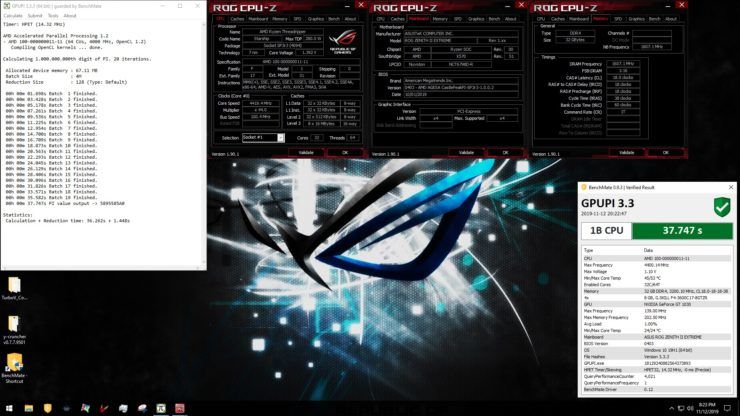Click the Cores value field in CPU-Z
Viewport: 740px width, 416px height.
pos(317,138)
